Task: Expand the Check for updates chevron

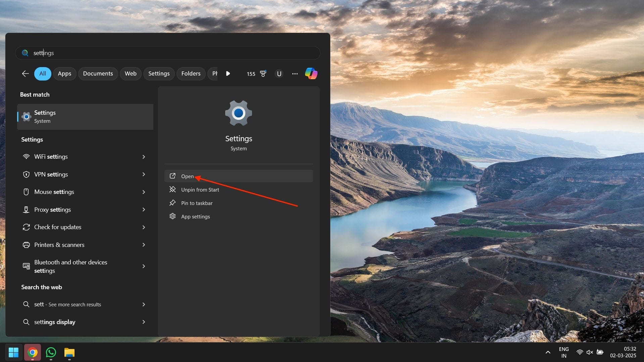Action: pos(144,227)
